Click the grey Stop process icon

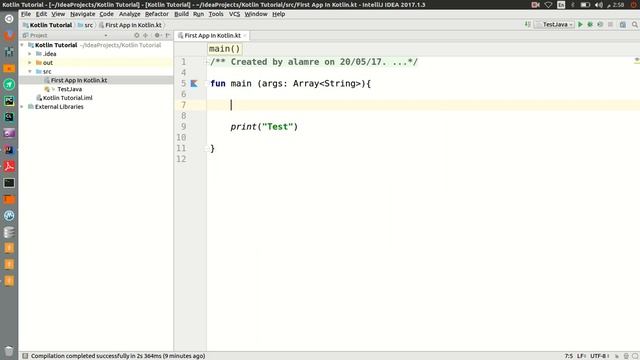pyautogui.click(x=610, y=24)
